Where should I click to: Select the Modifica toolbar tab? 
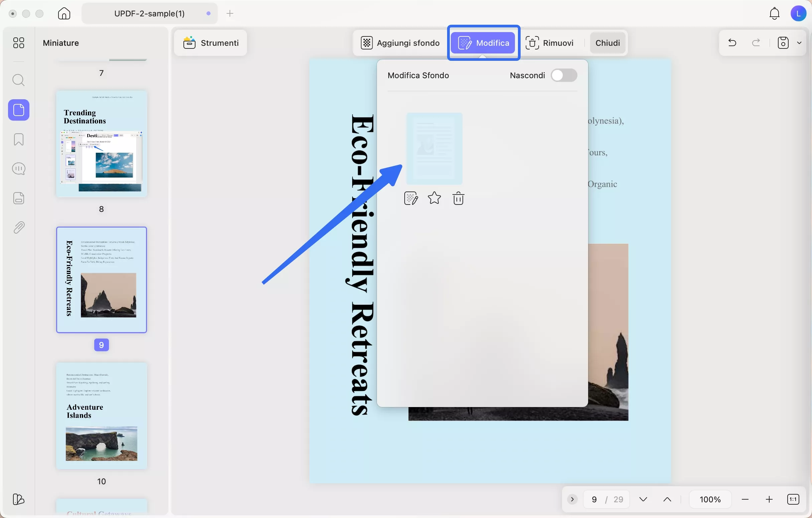pyautogui.click(x=483, y=43)
